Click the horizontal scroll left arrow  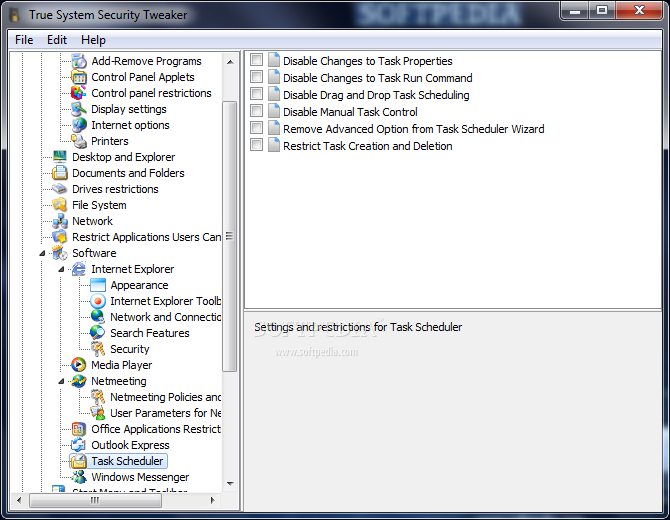19,500
